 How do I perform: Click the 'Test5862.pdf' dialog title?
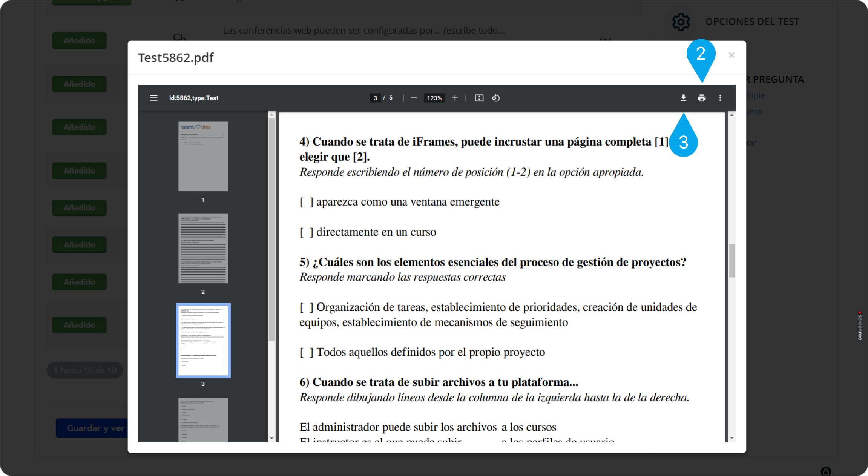176,58
